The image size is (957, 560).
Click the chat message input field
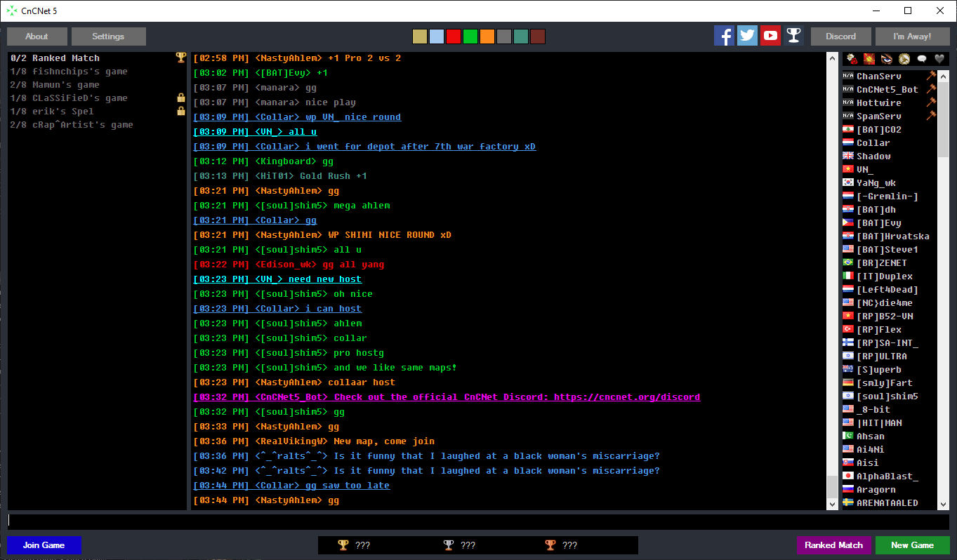tap(478, 521)
